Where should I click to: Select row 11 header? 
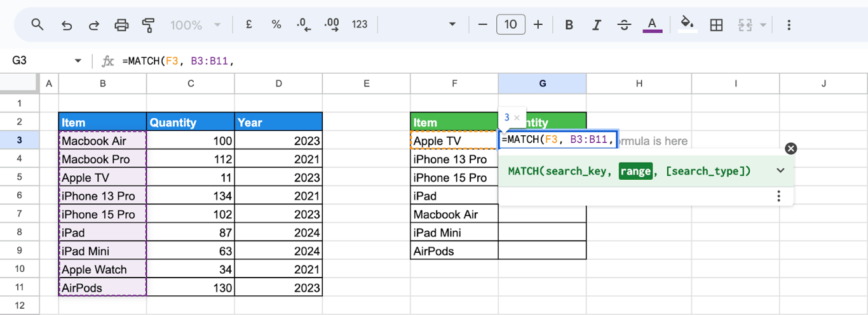[x=19, y=288]
